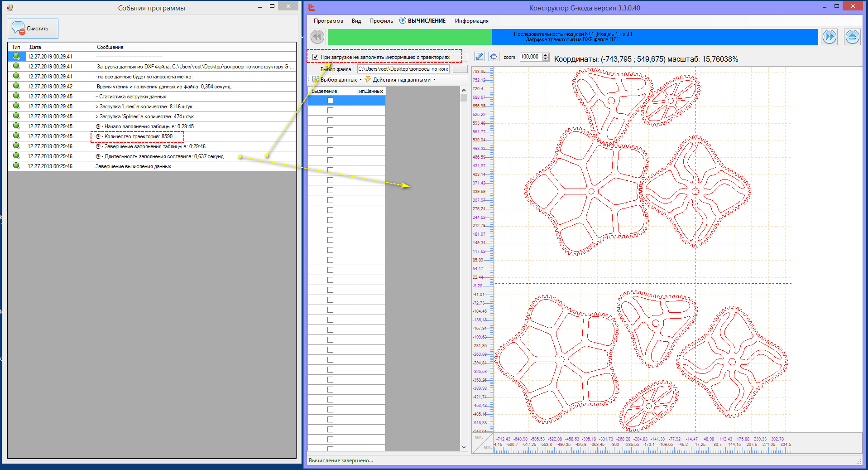Click the fast-forward next module button
The image size is (868, 470).
pyautogui.click(x=829, y=37)
